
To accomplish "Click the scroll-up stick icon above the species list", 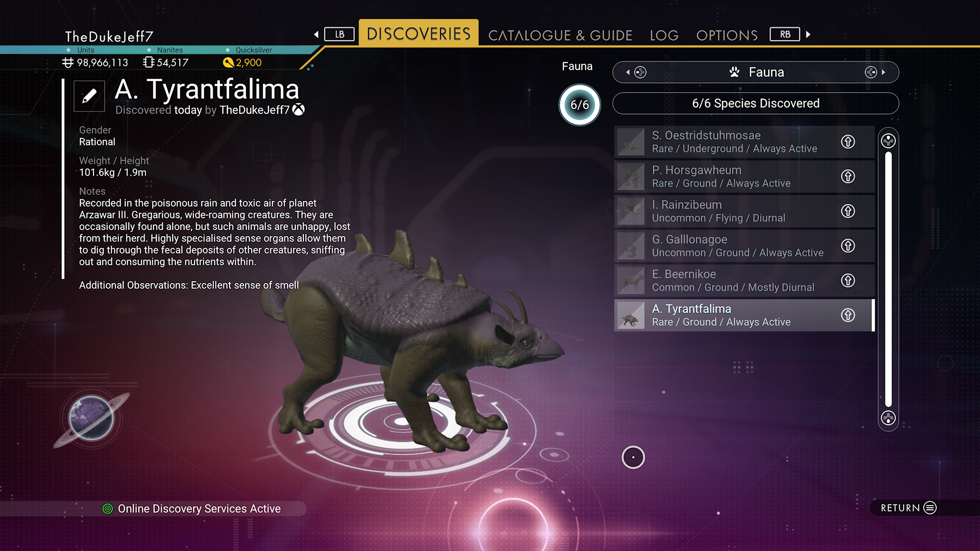I will click(888, 141).
